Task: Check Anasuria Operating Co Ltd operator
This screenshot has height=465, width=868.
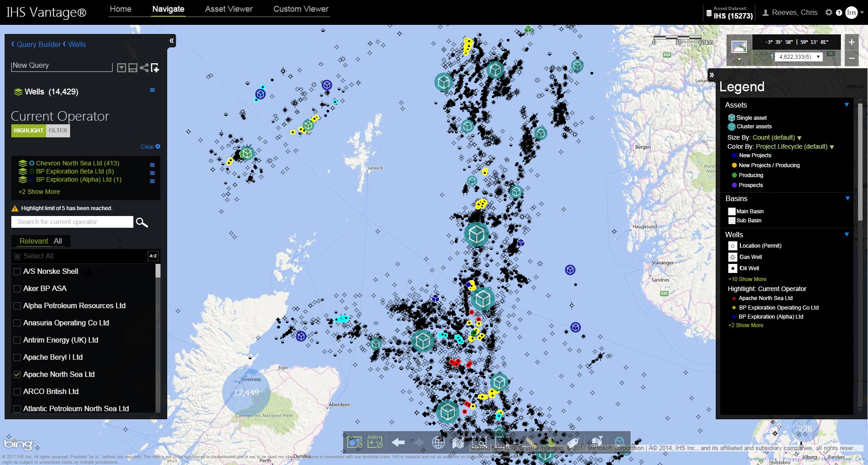Action: [17, 323]
